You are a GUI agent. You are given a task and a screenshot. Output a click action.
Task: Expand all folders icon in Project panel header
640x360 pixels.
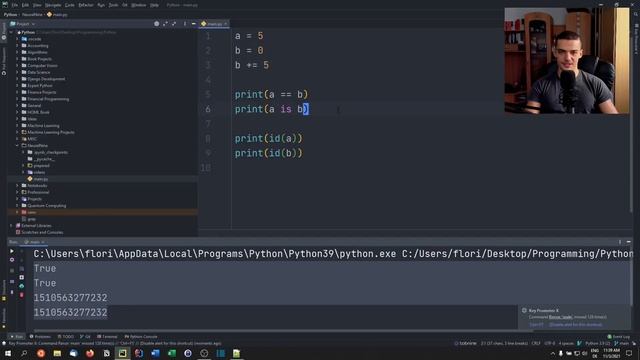[165, 24]
